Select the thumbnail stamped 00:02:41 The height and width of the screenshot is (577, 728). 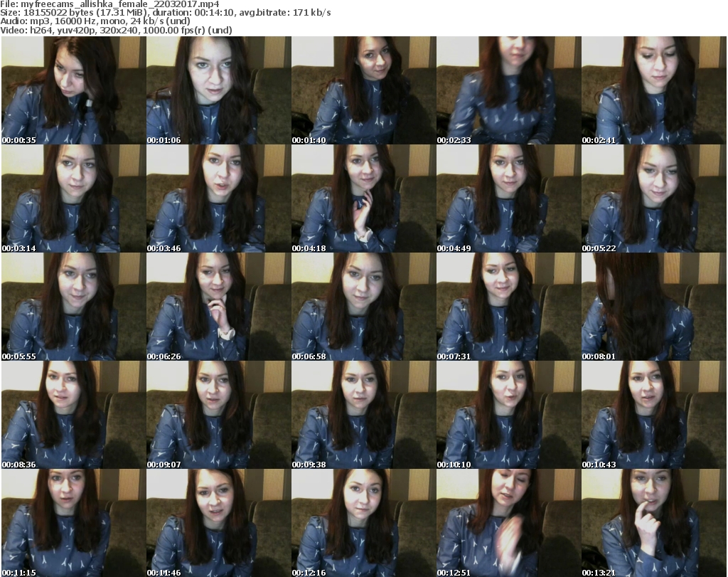click(x=654, y=90)
